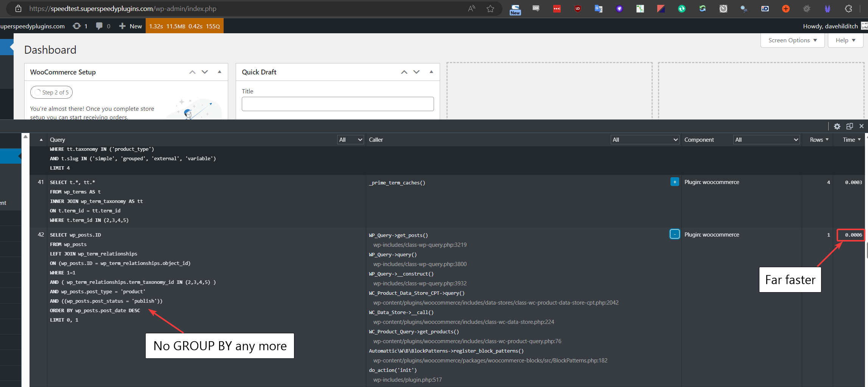Open the superspeedyplugins.com site menu

click(x=33, y=26)
